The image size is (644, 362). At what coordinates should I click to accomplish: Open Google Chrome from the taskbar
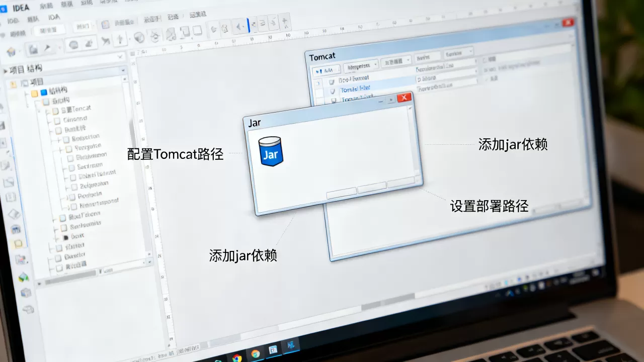pos(236,358)
